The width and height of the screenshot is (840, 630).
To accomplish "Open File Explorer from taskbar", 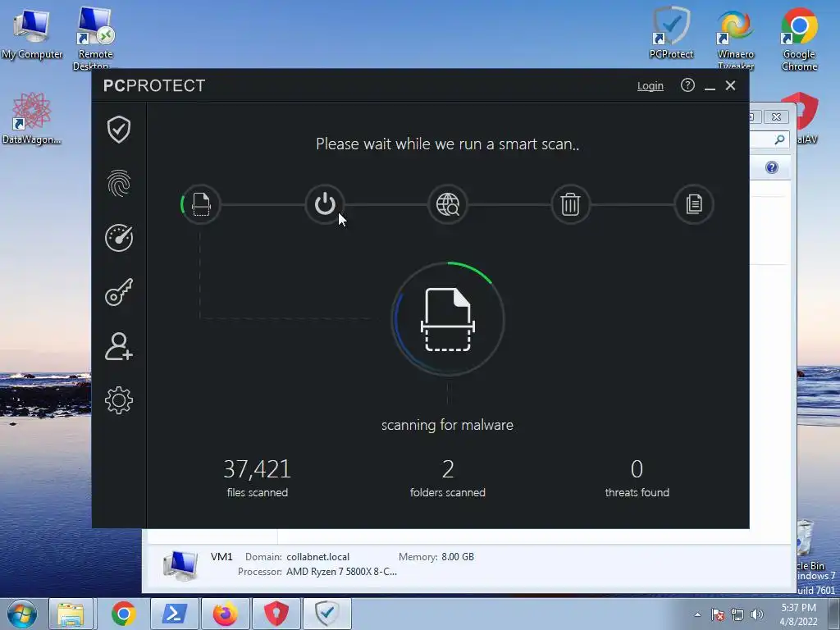I will tap(71, 614).
